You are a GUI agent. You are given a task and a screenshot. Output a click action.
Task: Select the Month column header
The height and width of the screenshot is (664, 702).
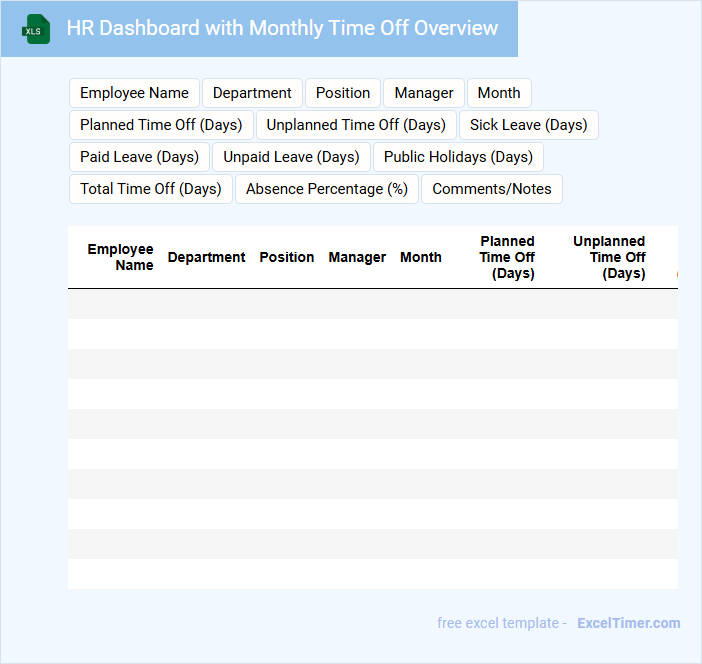[421, 257]
